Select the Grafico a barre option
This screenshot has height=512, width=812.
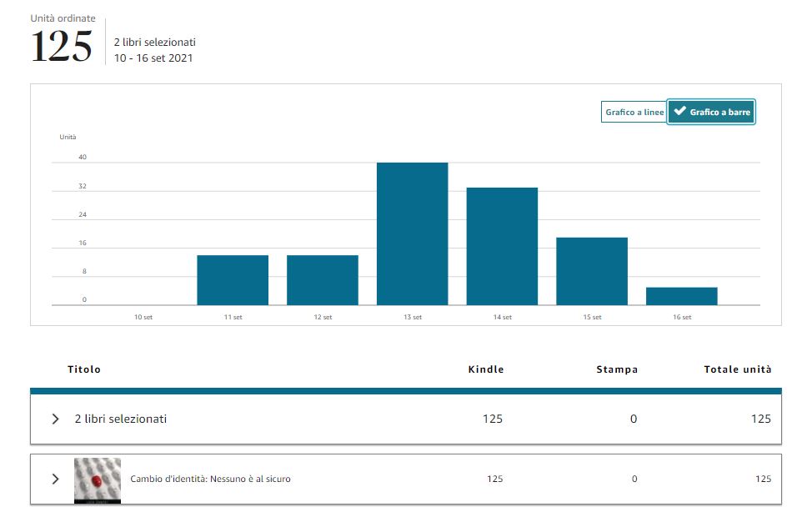(x=711, y=113)
